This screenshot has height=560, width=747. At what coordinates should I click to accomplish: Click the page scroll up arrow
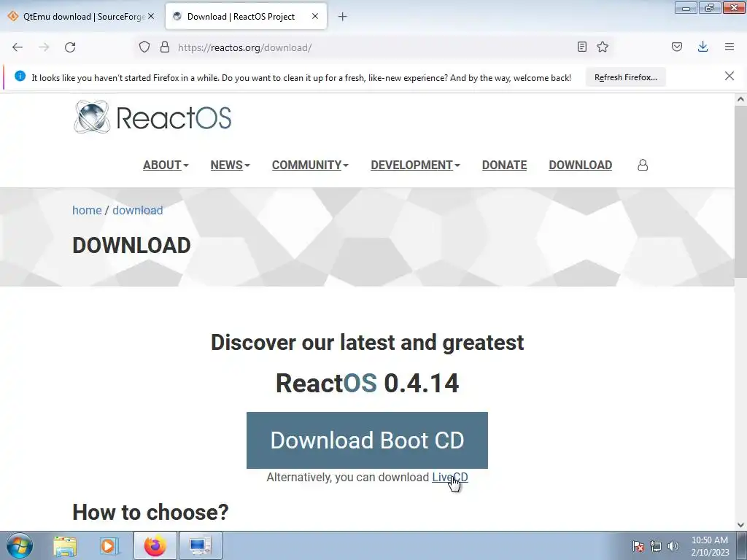(x=740, y=99)
